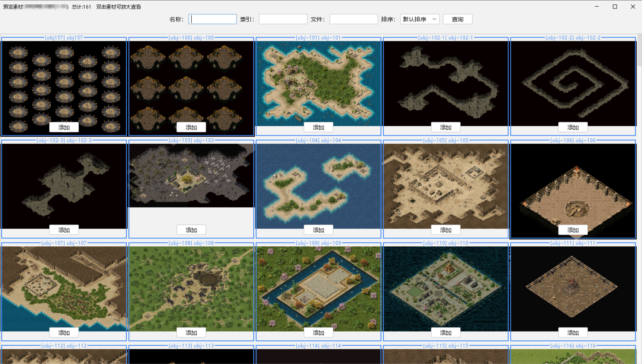Click the 总计:161 text in title bar
642x364 pixels.
(x=81, y=7)
